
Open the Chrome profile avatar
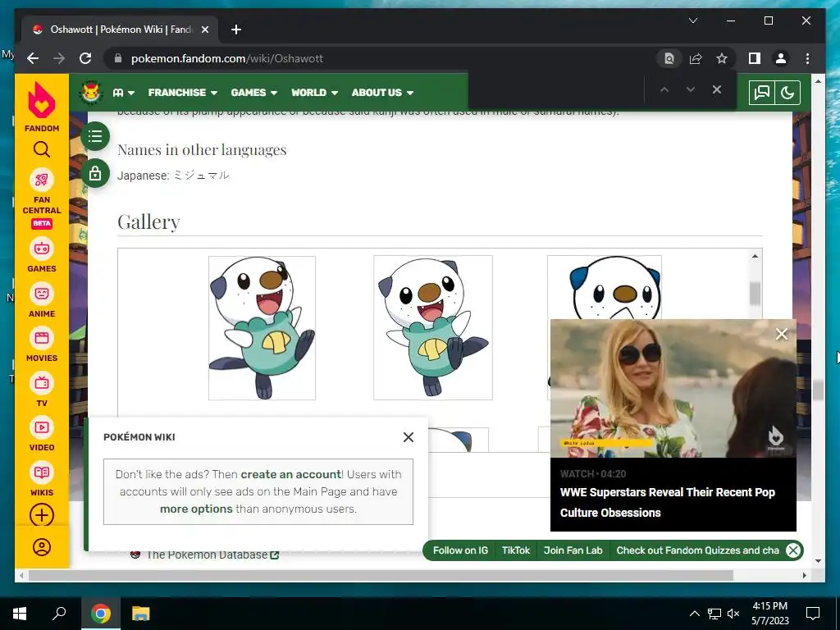(781, 58)
